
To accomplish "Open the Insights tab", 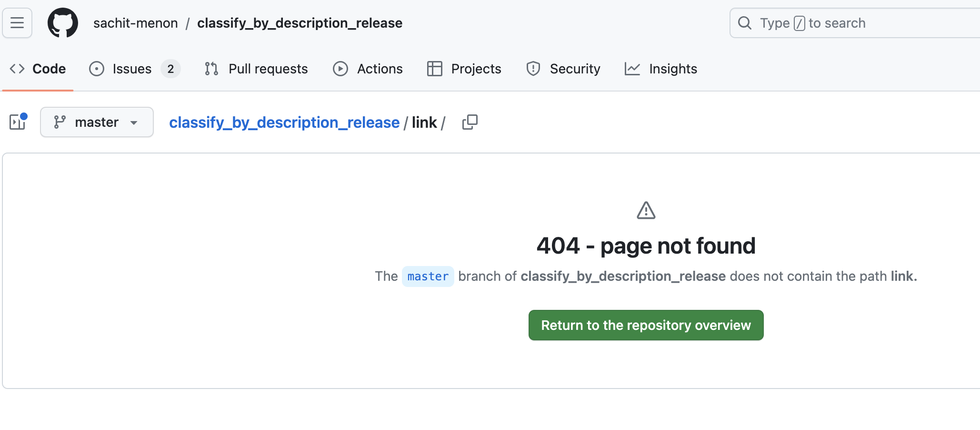I will [x=672, y=69].
